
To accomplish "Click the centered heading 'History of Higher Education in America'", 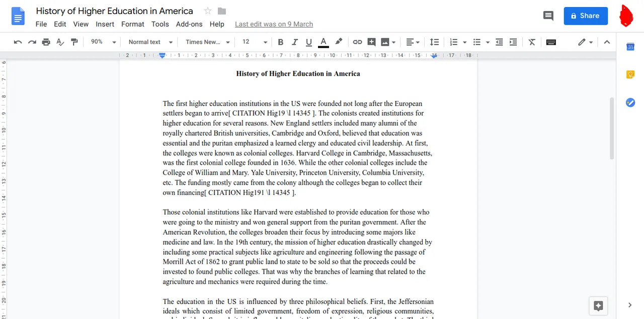I will 298,74.
